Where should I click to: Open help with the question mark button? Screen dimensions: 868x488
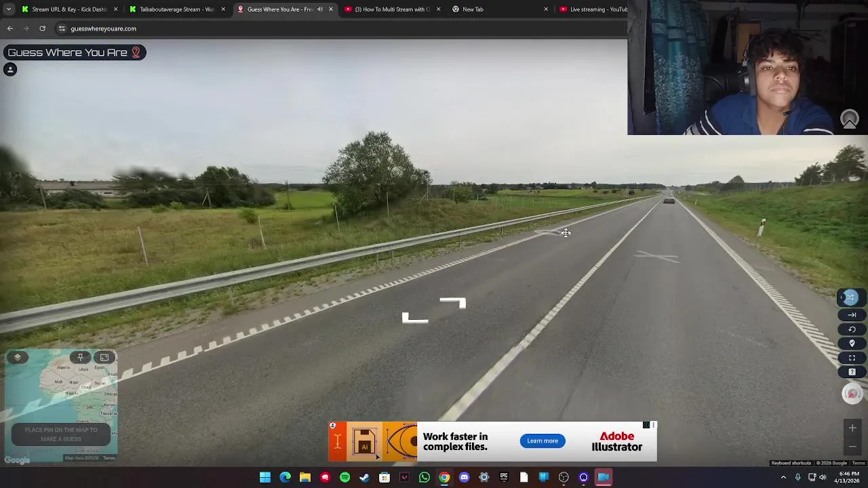tap(852, 372)
